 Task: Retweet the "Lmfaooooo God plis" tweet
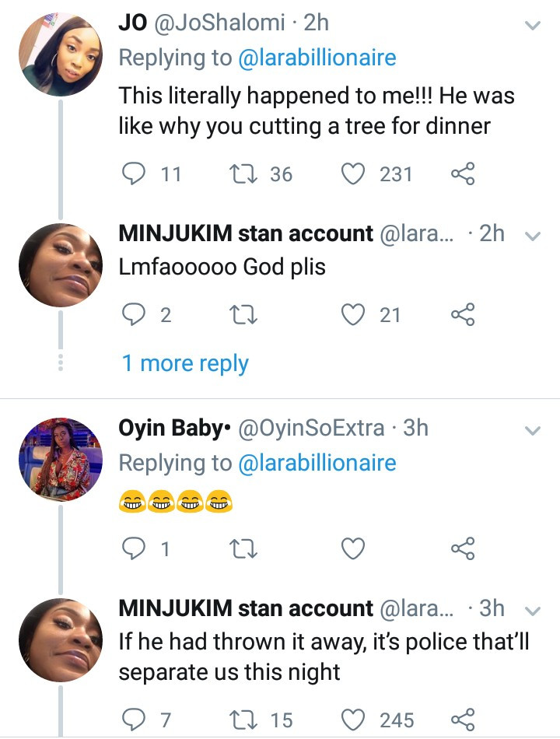244,314
